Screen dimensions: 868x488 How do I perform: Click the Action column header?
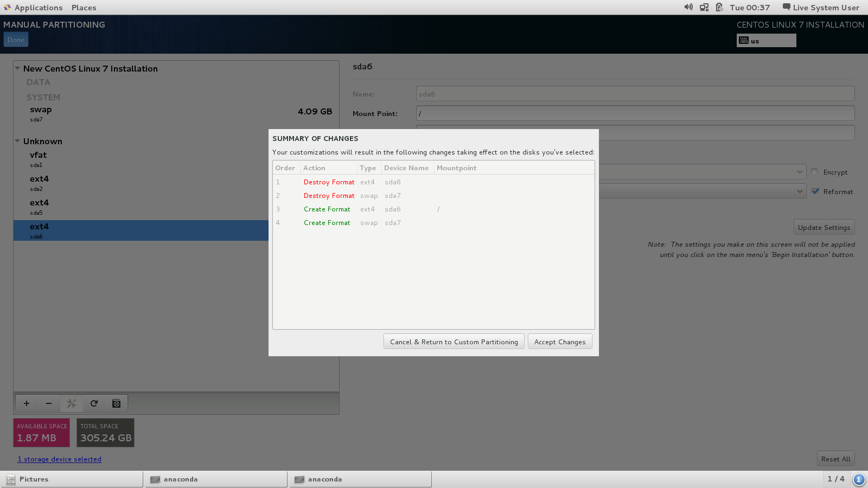coord(329,168)
